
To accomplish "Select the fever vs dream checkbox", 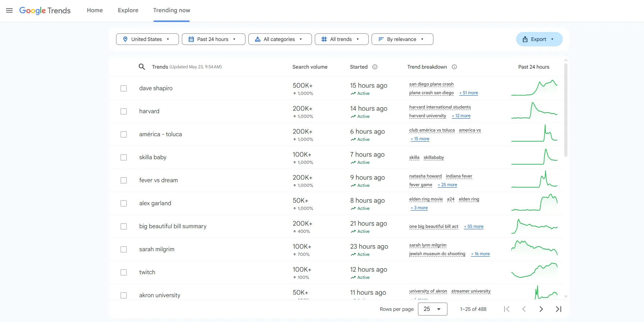I will [124, 180].
